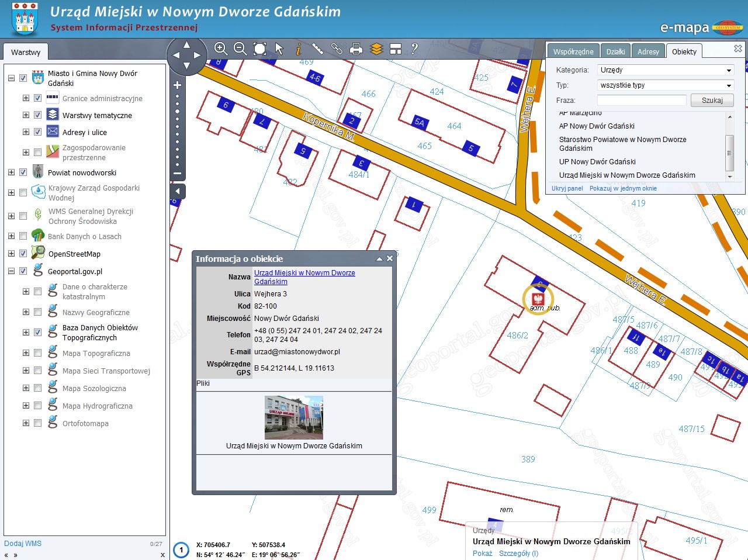This screenshot has height=560, width=748.
Task: Open the Kategoria dropdown showing Urzędy
Action: 666,70
